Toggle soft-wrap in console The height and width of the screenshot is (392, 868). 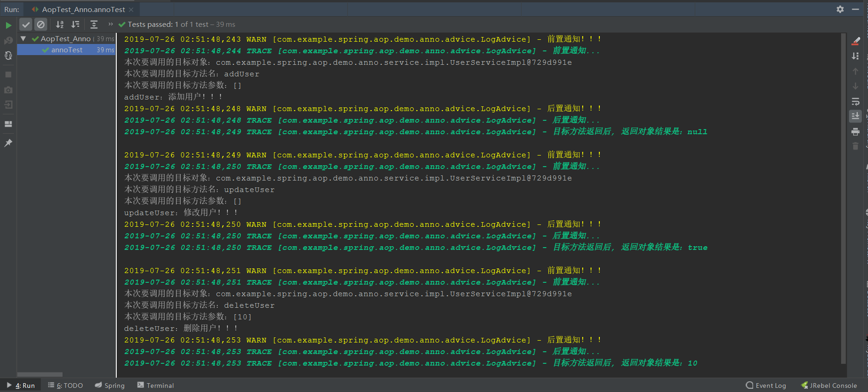855,101
